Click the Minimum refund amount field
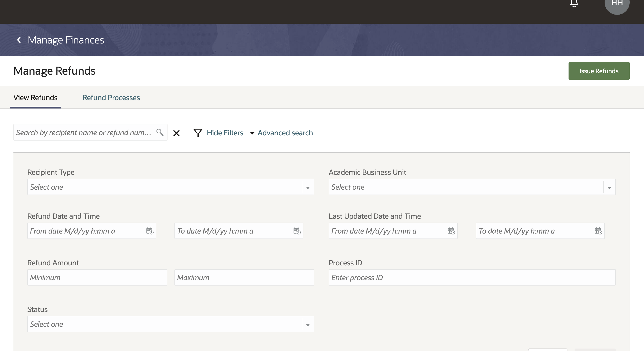644x351 pixels. pyautogui.click(x=97, y=277)
